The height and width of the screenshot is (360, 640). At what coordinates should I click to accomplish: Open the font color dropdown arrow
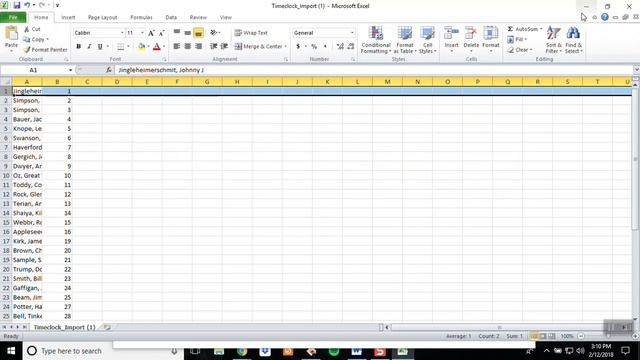pos(164,47)
